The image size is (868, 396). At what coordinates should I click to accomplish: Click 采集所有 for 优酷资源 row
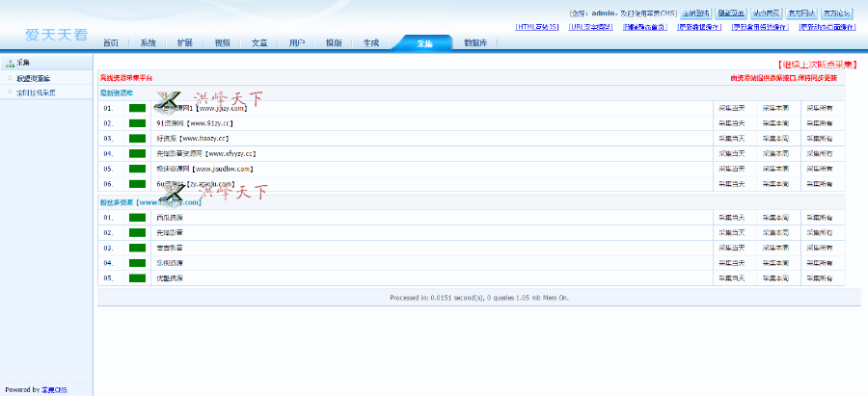pyautogui.click(x=819, y=278)
